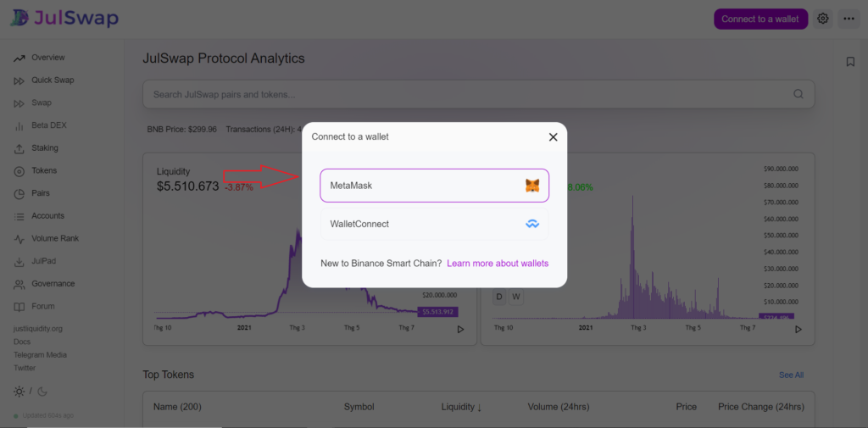
Task: Open JulPad in sidebar
Action: point(44,261)
